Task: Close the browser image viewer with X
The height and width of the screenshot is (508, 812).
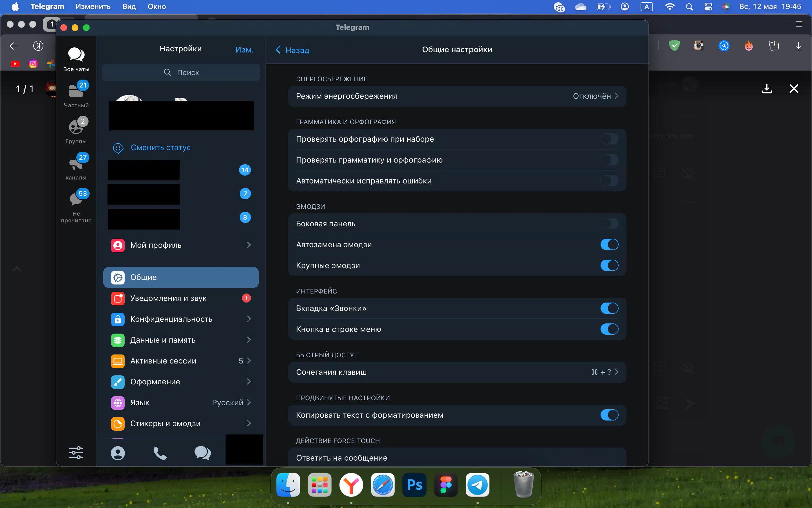Action: coord(794,89)
